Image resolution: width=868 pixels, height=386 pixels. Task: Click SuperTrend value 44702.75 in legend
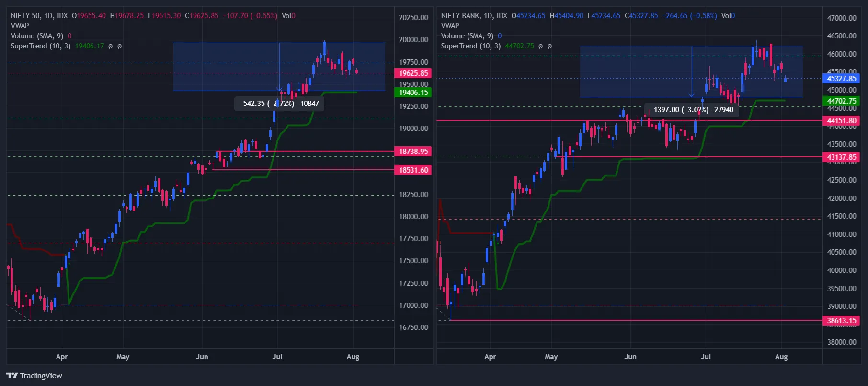click(x=520, y=46)
